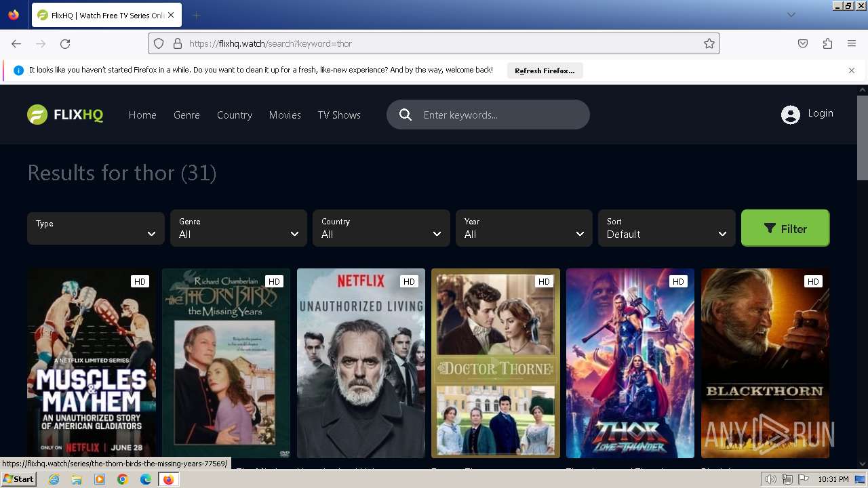This screenshot has height=488, width=868.
Task: Click the Refresh Firefox button
Action: (x=545, y=70)
